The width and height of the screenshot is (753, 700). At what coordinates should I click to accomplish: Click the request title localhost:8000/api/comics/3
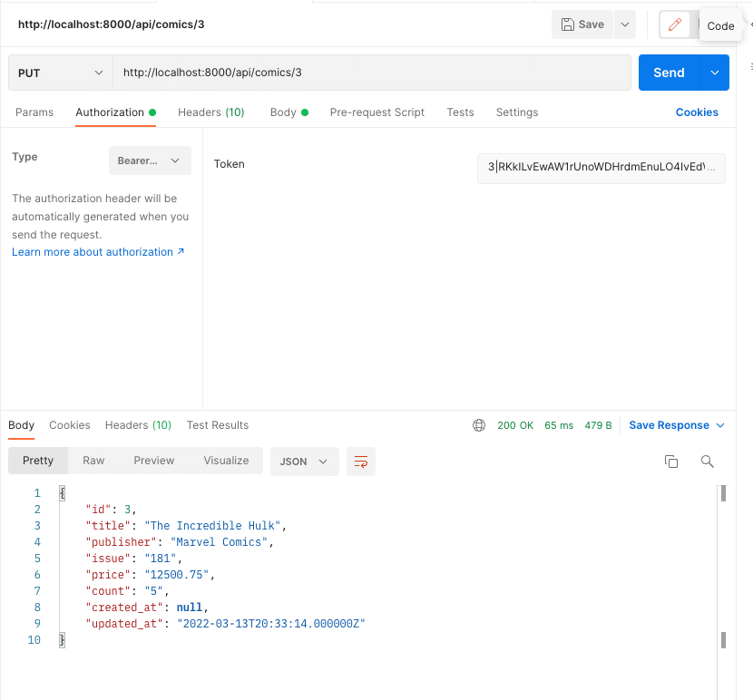coord(111,24)
